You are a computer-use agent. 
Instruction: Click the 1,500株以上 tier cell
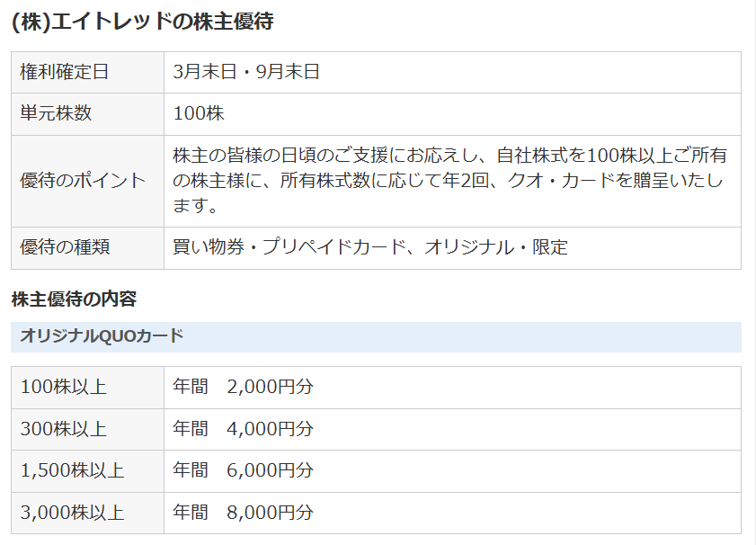[x=72, y=471]
